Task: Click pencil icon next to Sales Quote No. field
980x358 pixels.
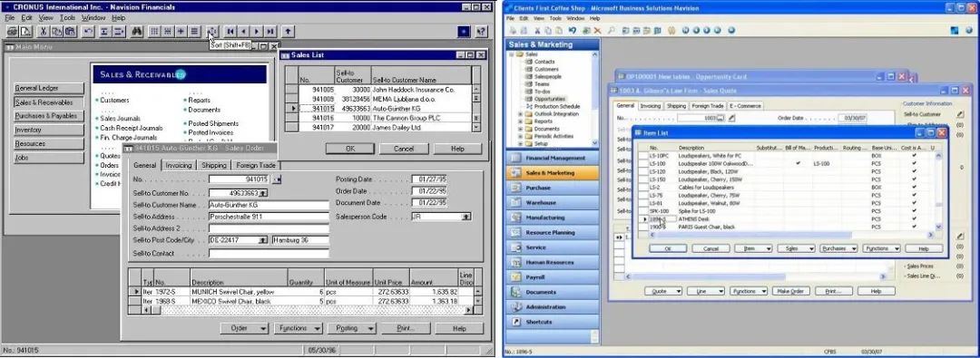Action: pos(732,118)
